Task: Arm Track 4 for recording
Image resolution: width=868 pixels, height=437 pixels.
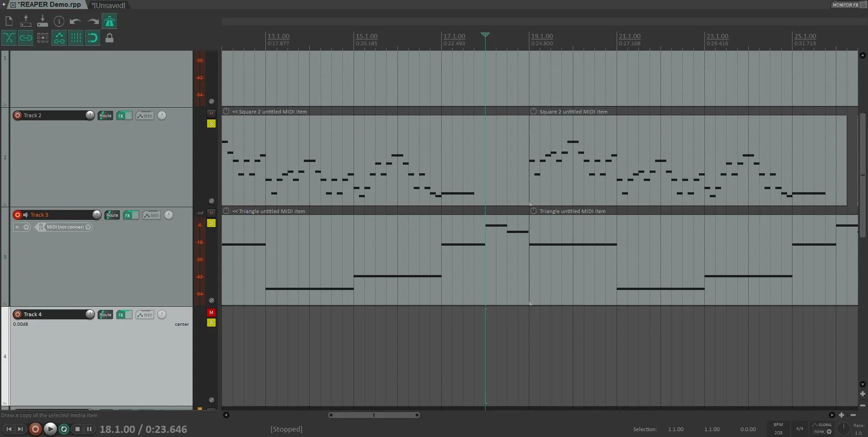Action: coord(18,314)
